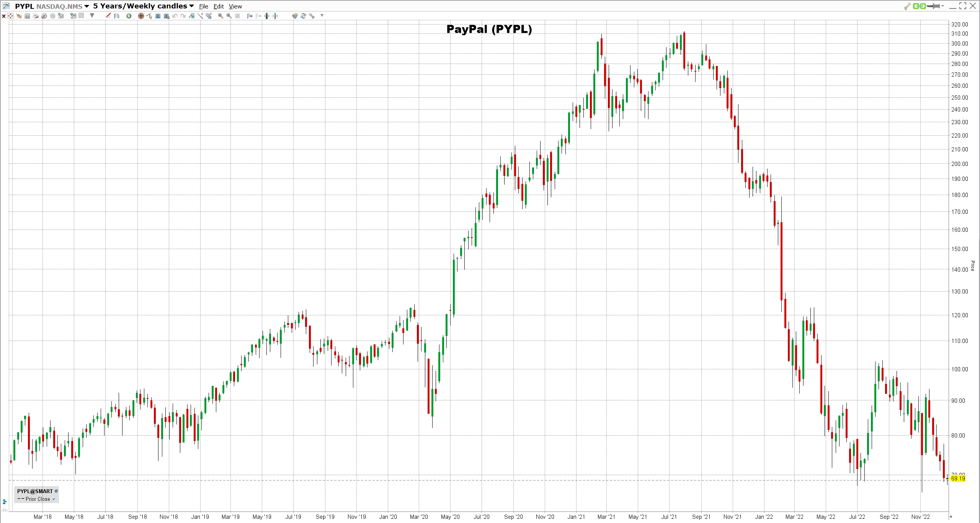
Task: Click the red pencil drawing tool icon
Action: click(x=108, y=16)
